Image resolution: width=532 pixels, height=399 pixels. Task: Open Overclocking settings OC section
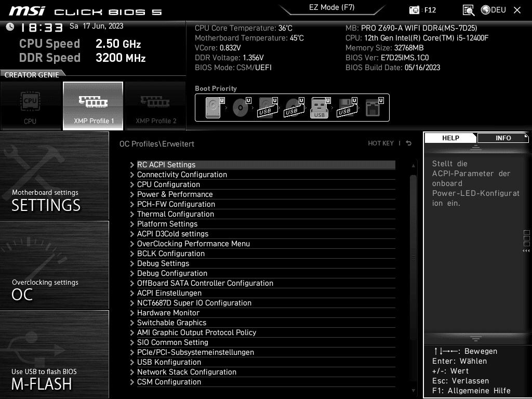coord(54,265)
